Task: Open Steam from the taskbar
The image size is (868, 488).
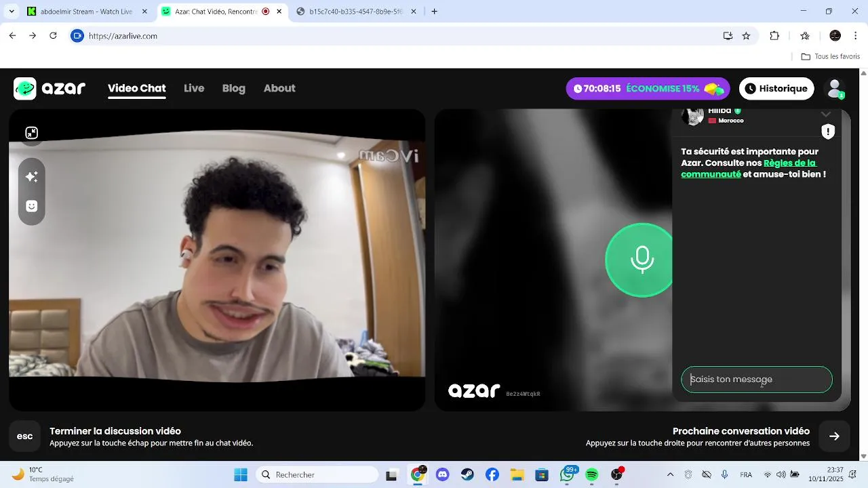Action: coord(467,475)
